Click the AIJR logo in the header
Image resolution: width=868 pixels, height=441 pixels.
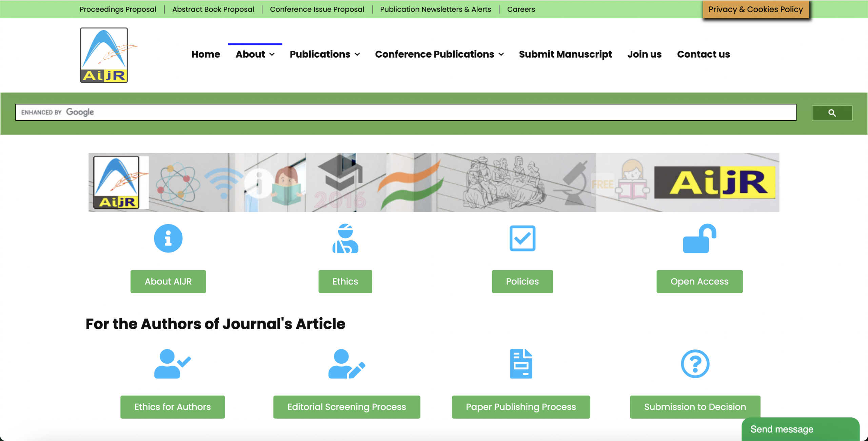104,55
